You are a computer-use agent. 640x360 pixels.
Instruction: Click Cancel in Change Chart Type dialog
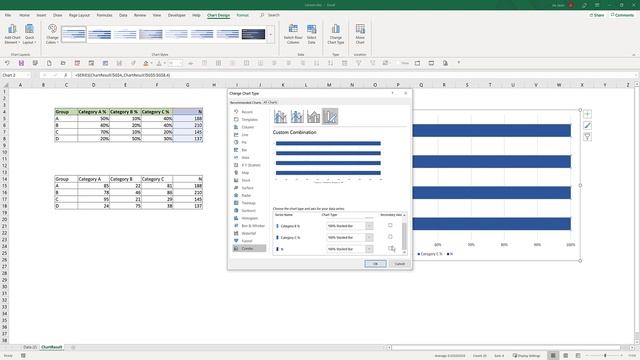click(x=399, y=264)
